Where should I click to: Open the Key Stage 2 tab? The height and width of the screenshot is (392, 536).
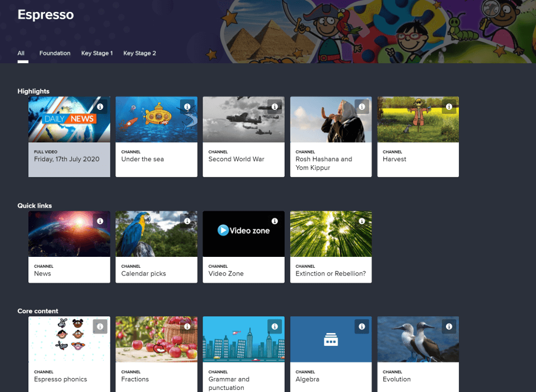tap(139, 54)
